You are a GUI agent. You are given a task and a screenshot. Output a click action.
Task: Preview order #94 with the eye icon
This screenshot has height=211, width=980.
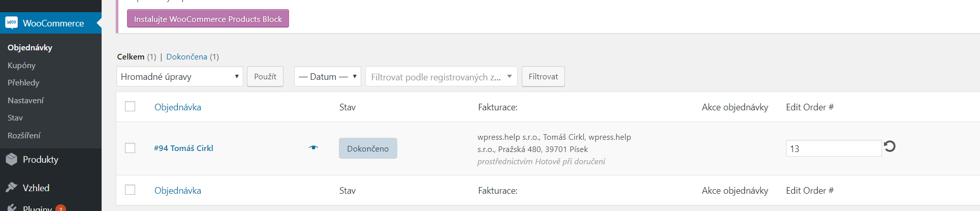(x=313, y=148)
